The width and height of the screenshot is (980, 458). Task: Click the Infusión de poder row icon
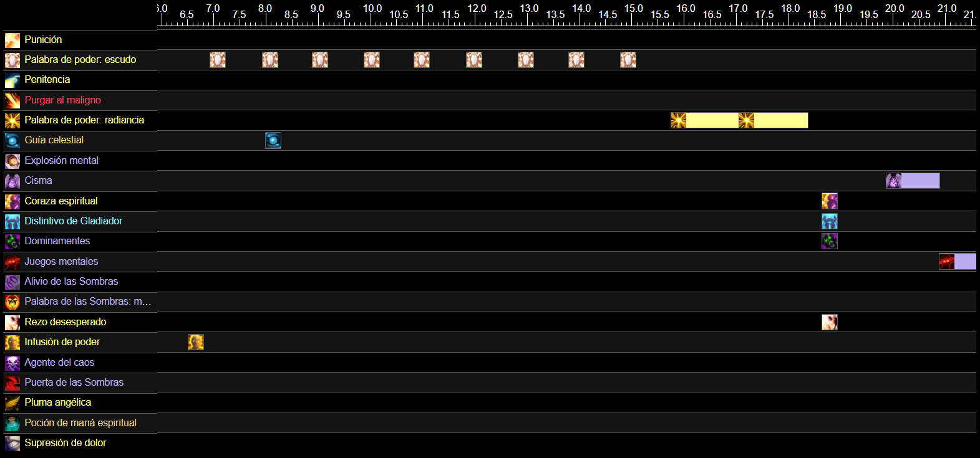12,343
